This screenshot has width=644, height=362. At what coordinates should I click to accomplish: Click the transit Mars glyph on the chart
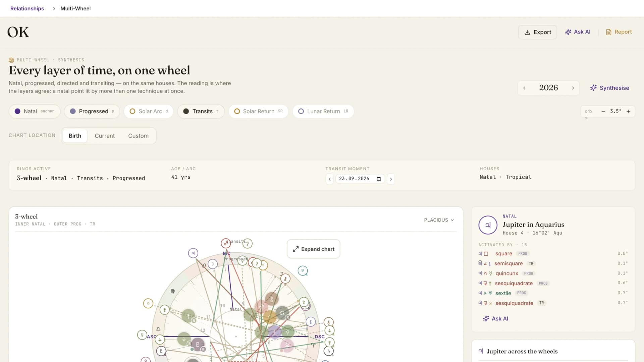click(226, 243)
